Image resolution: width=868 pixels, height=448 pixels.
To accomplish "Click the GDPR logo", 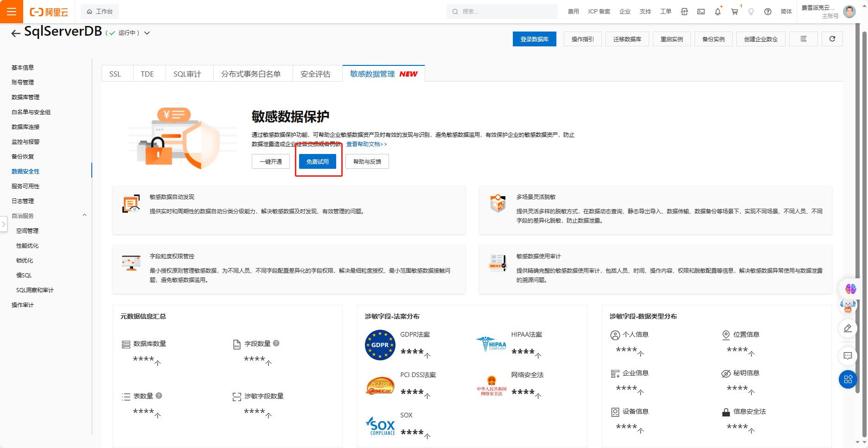I will pyautogui.click(x=380, y=345).
